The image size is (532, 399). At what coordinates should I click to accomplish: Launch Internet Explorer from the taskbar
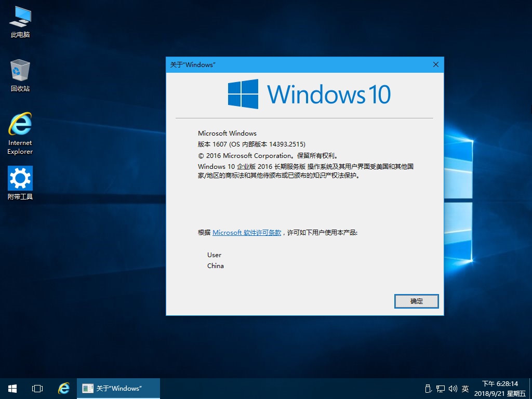63,389
